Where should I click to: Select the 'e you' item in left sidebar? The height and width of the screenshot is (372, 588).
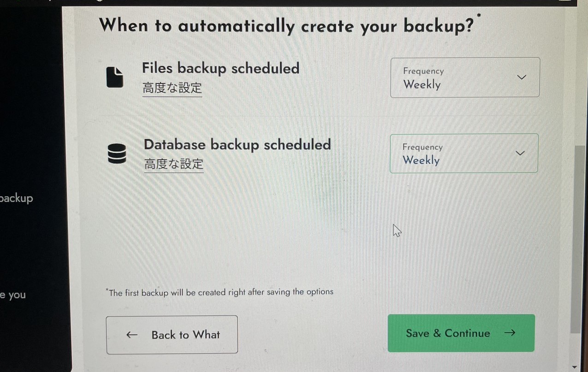[x=13, y=295]
